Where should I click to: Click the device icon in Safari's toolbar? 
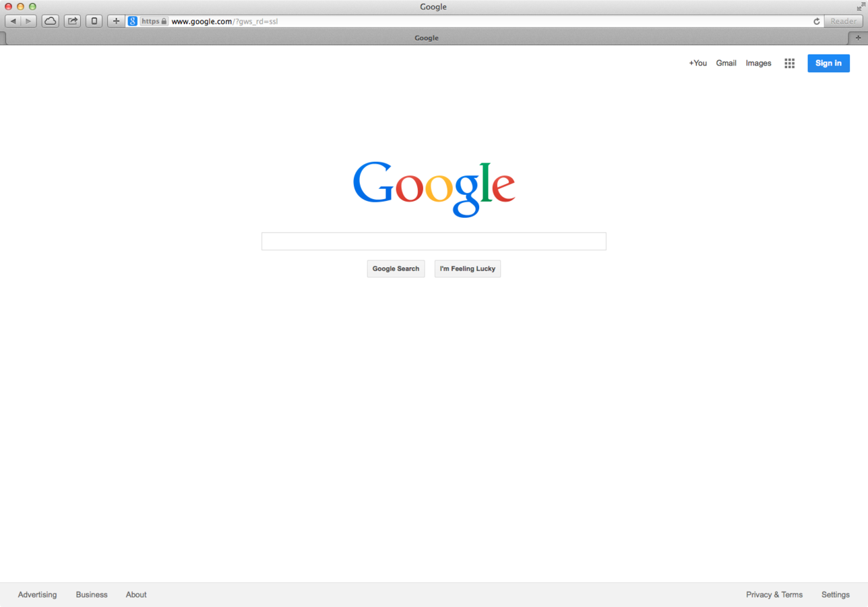(94, 21)
